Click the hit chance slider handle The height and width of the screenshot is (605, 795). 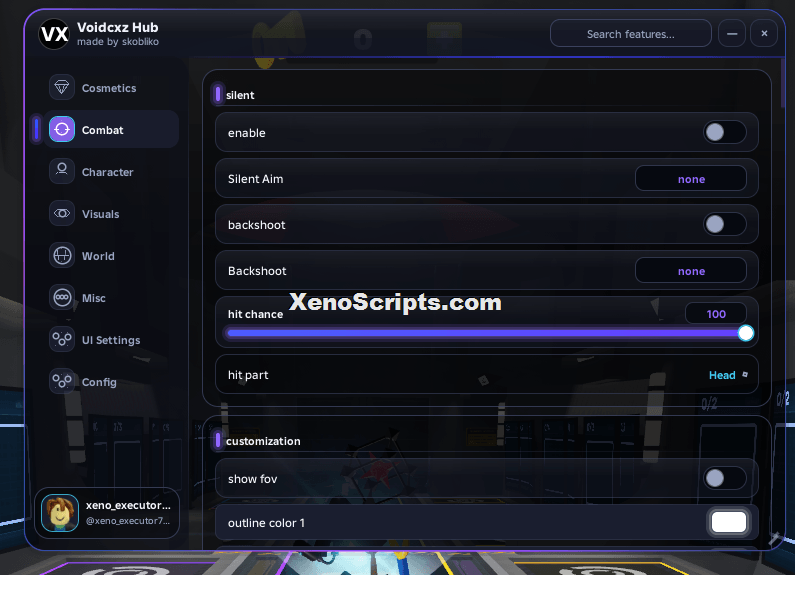pyautogui.click(x=745, y=333)
